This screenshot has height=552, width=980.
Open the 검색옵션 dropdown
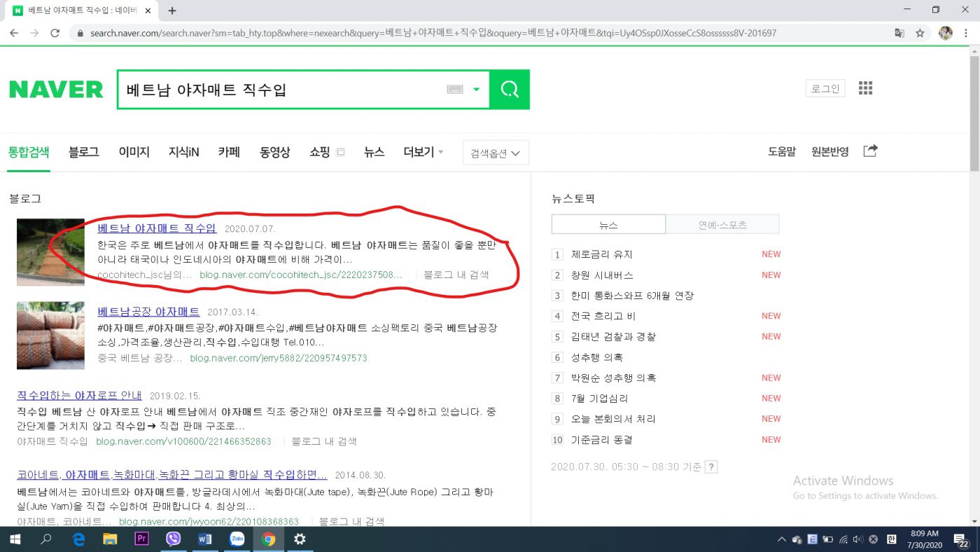496,153
